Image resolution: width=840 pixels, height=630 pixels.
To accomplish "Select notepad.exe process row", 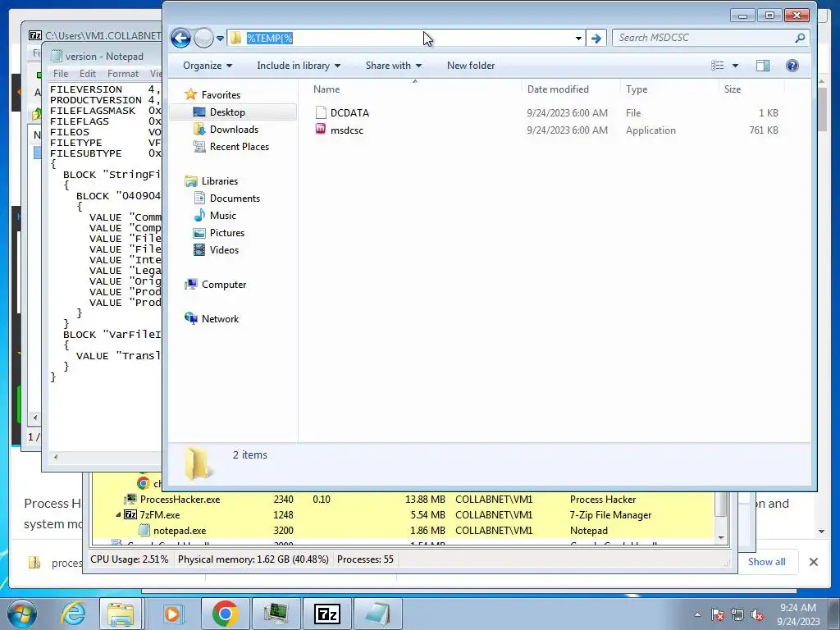I will (x=403, y=531).
